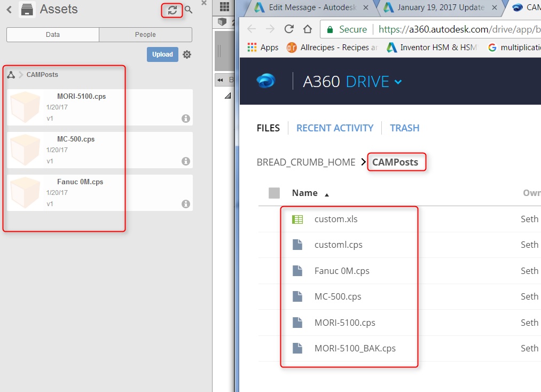Open settings gear beside Upload
The height and width of the screenshot is (392, 541).
click(187, 54)
